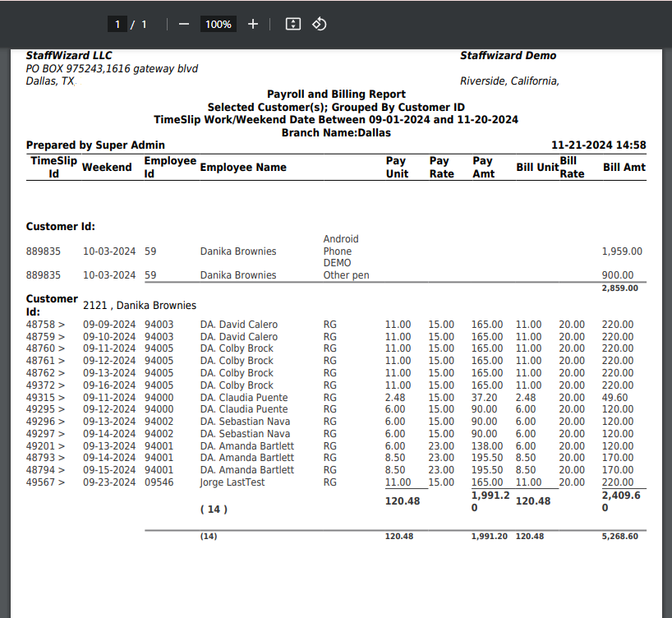Click the 100% zoom level field
The height and width of the screenshot is (618, 672).
pyautogui.click(x=219, y=25)
